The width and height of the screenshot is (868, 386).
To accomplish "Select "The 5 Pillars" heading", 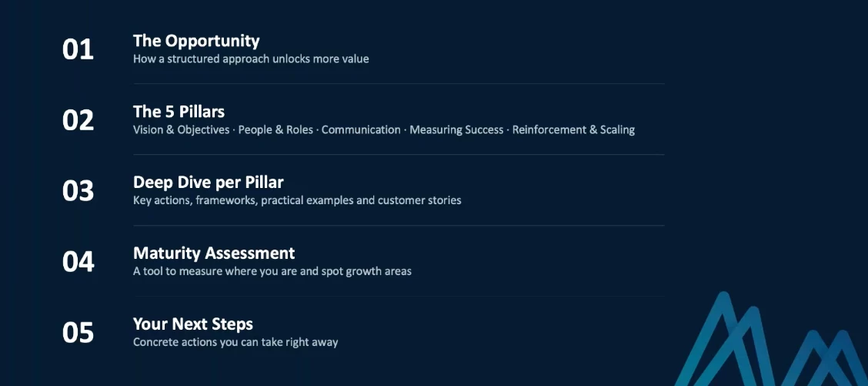I will coord(179,112).
